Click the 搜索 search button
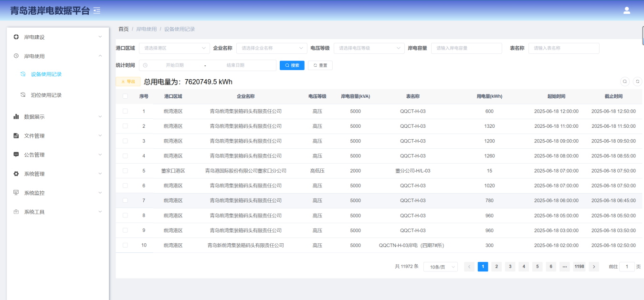Viewport: 644px width, 300px height. (x=292, y=65)
